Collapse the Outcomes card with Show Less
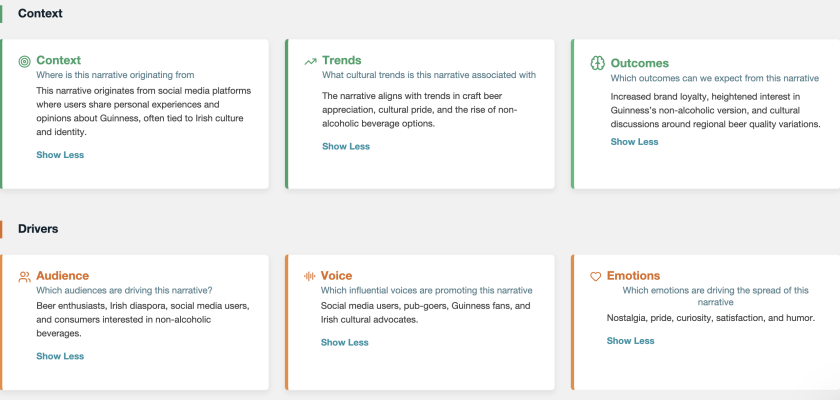 634,142
